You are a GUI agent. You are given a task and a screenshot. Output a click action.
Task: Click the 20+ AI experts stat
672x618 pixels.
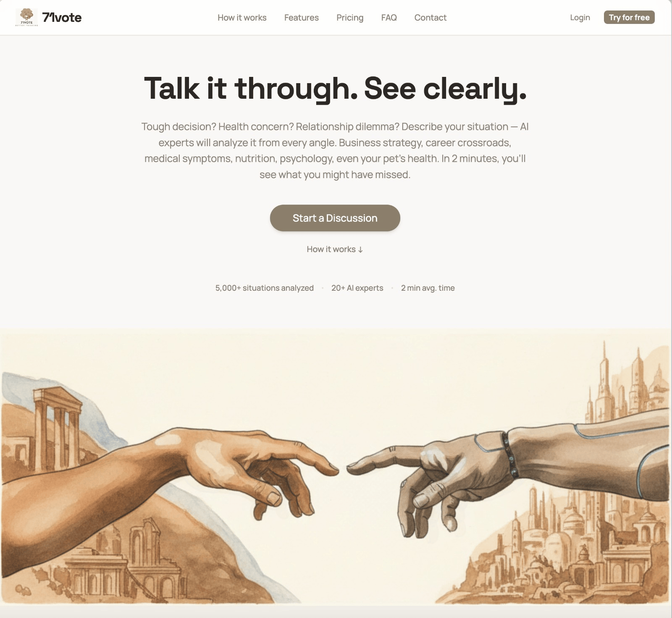(x=357, y=288)
